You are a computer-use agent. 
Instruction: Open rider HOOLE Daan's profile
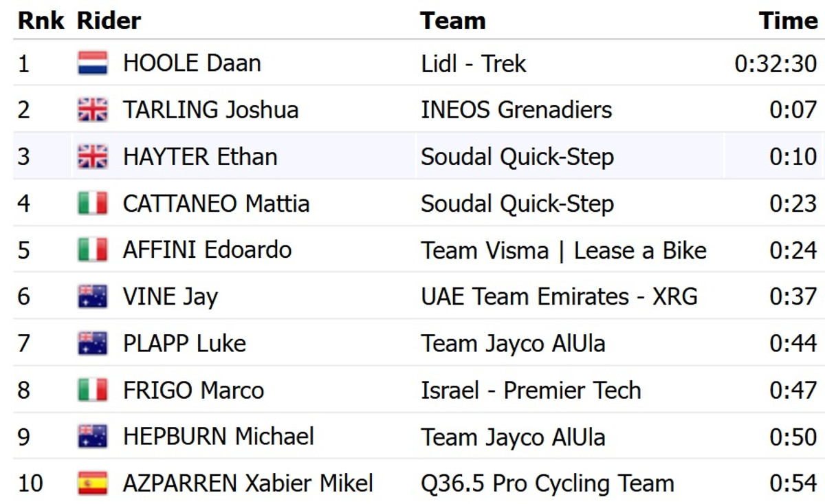(192, 63)
